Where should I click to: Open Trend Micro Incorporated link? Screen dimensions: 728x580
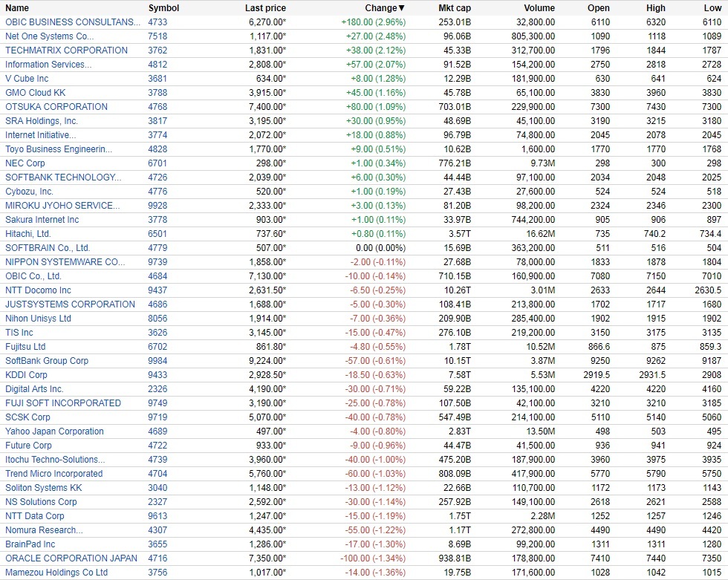click(53, 473)
